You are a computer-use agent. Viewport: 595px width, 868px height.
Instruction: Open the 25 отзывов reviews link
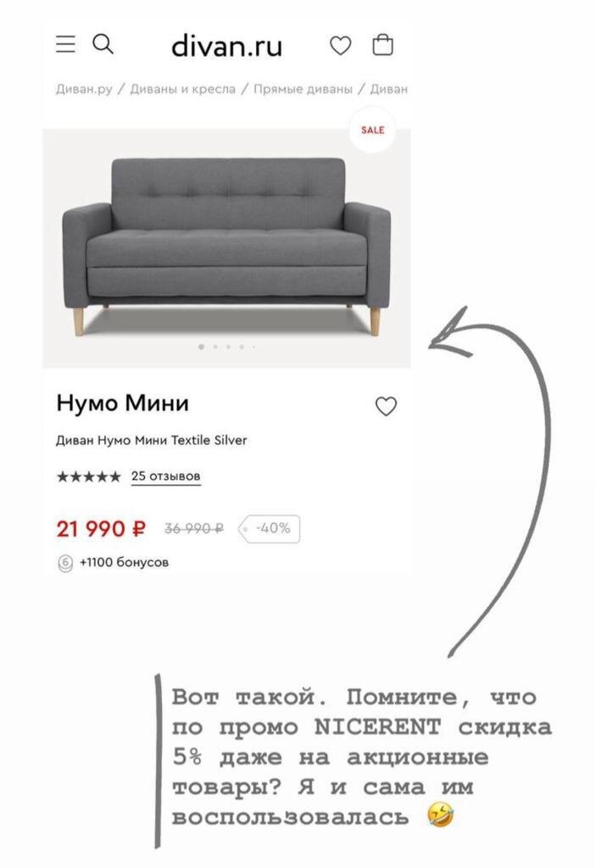(164, 476)
